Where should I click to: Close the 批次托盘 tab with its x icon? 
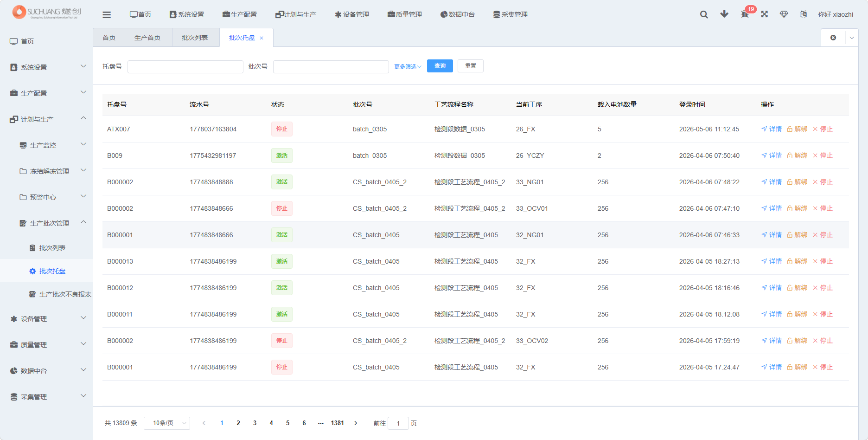[262, 38]
